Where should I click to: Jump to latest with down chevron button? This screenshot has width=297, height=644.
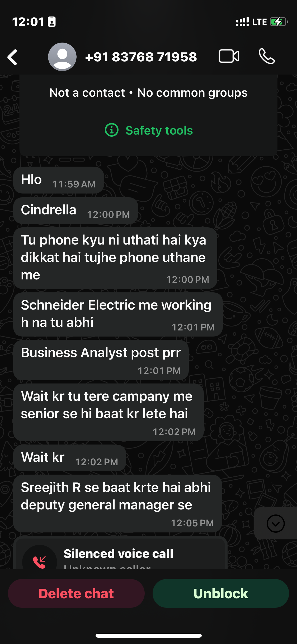click(276, 523)
